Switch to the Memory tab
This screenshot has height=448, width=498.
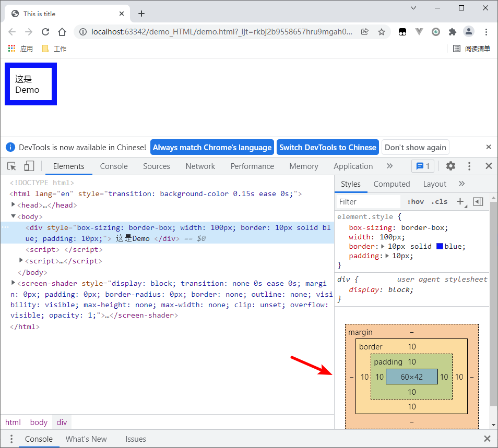pyautogui.click(x=304, y=166)
